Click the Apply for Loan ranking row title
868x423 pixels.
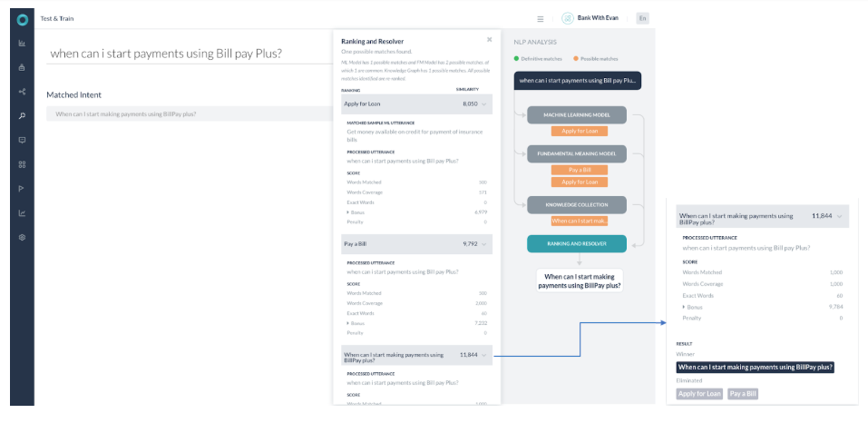(362, 104)
